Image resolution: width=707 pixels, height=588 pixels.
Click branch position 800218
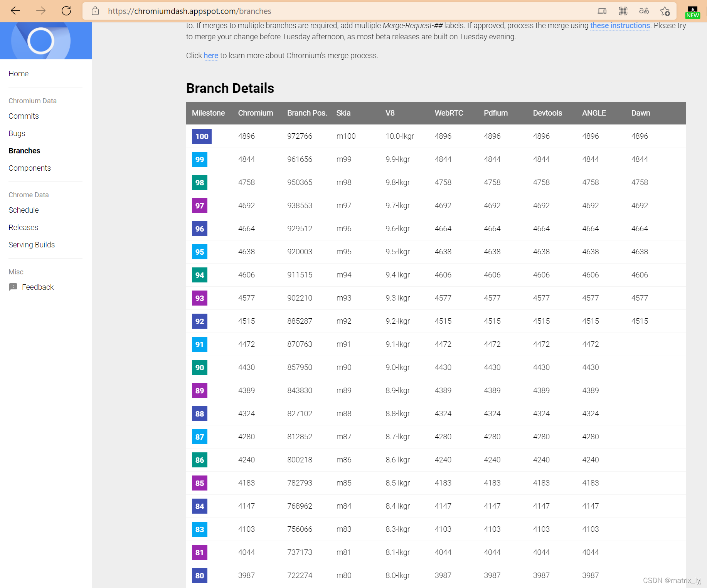300,460
